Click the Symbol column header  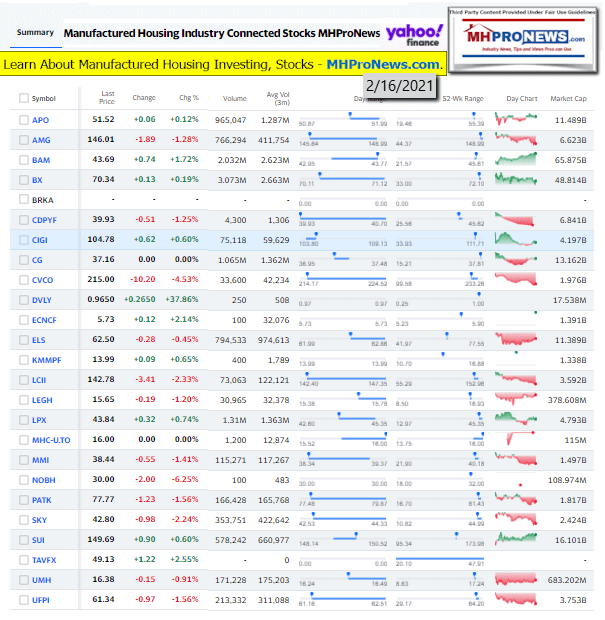pyautogui.click(x=43, y=99)
